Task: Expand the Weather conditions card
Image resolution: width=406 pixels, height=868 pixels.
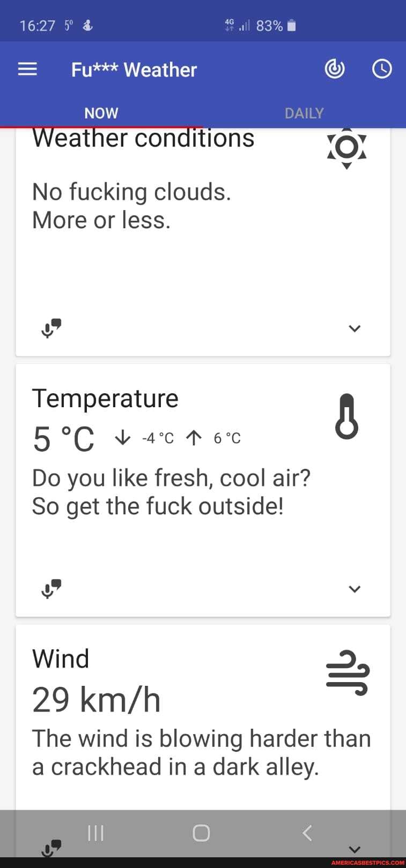Action: 355,328
